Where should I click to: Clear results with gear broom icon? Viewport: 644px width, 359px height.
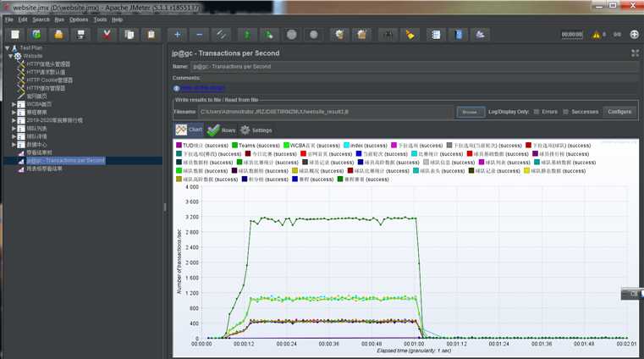(339, 35)
